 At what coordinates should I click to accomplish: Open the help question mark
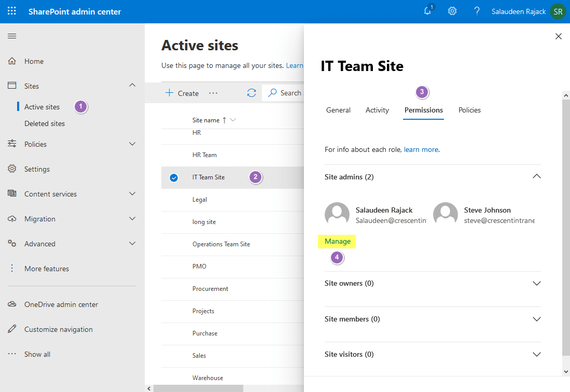click(477, 11)
